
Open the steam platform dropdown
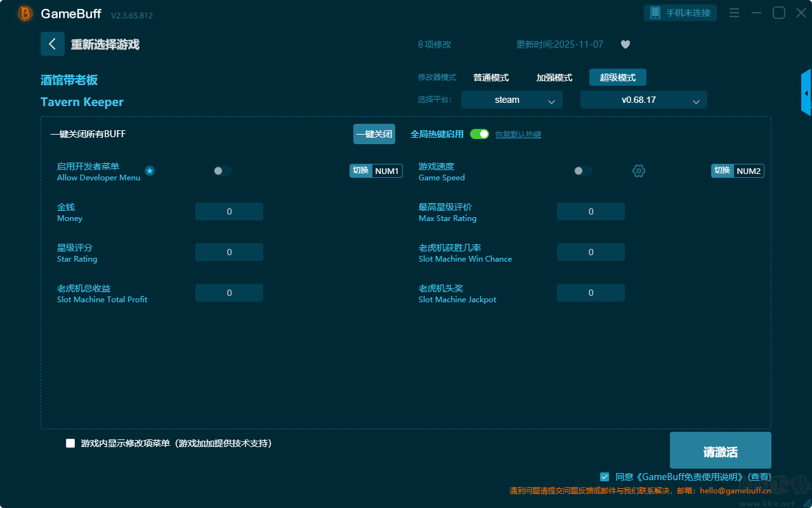pos(512,100)
